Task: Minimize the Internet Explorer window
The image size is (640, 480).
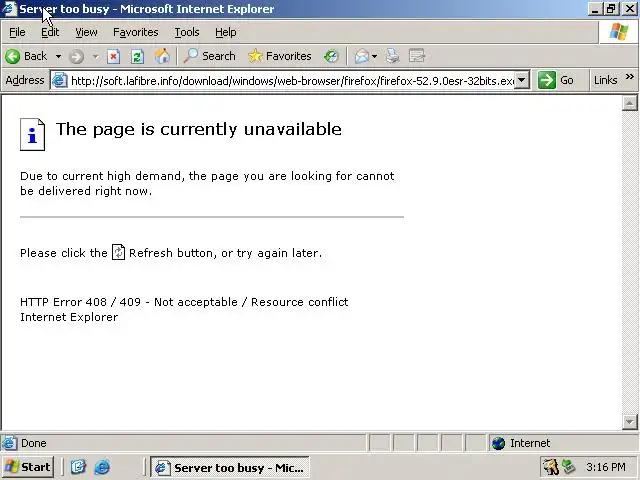Action: 595,9
